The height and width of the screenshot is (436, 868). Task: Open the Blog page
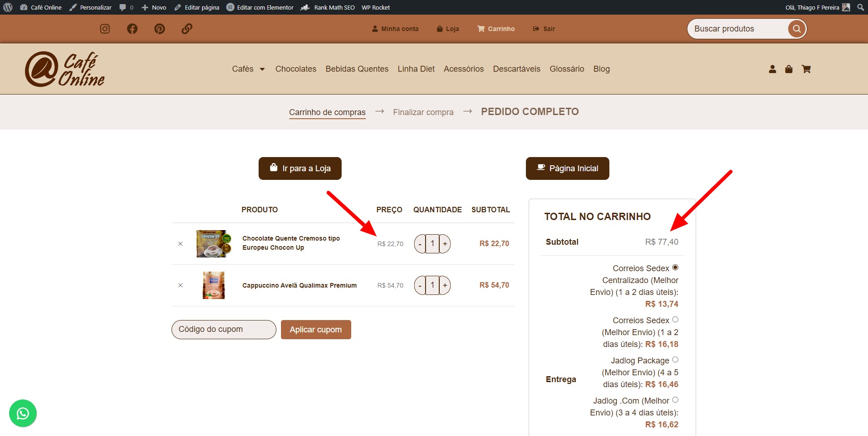pyautogui.click(x=601, y=69)
